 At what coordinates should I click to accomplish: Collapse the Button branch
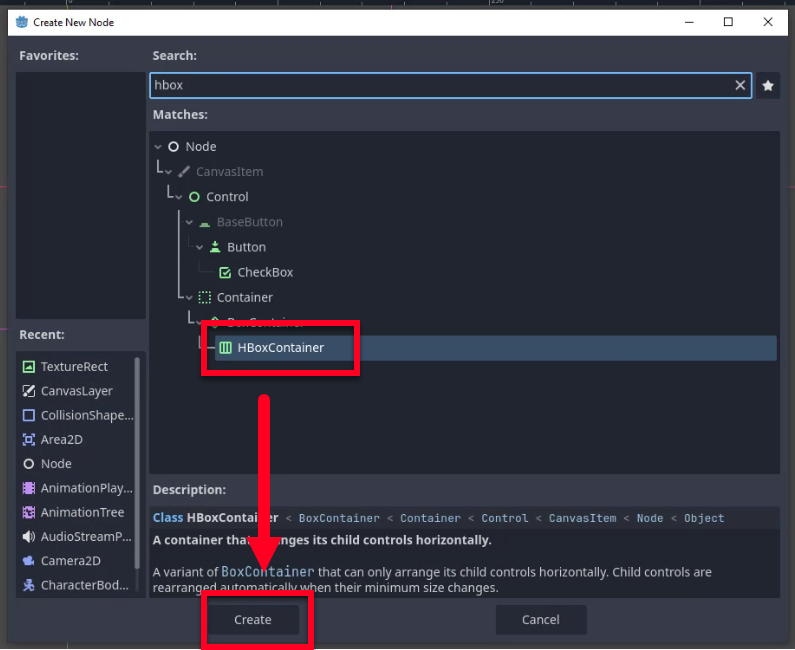click(200, 247)
